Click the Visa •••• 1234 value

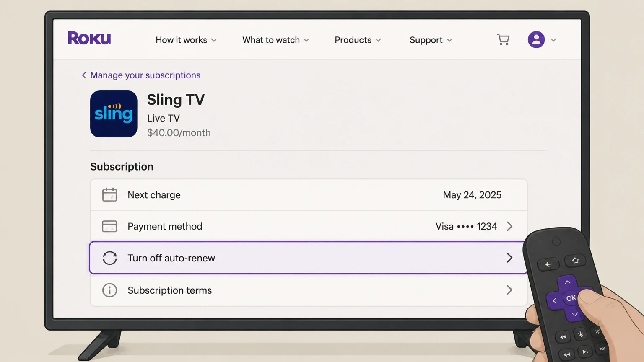(x=466, y=227)
